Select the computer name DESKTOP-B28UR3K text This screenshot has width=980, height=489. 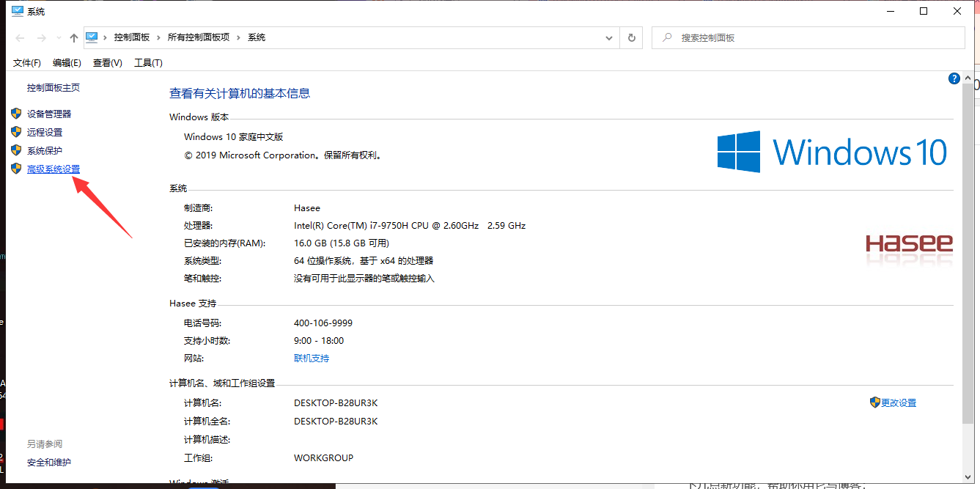pos(336,403)
